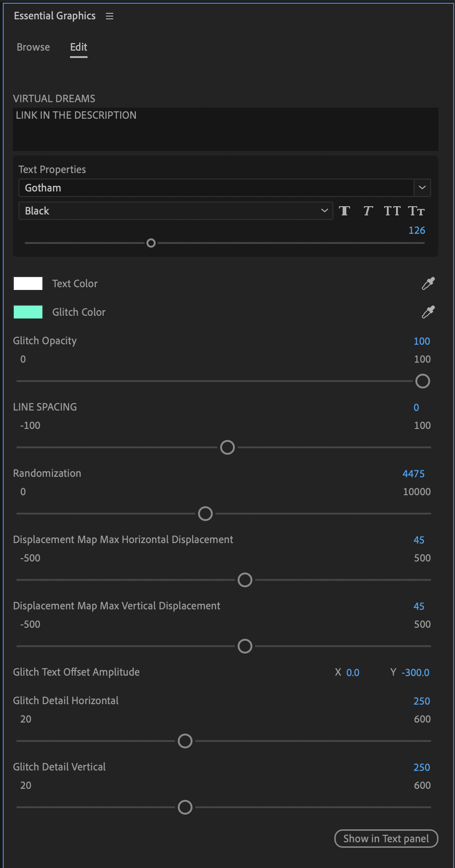The image size is (455, 868).
Task: Open the white Text Color swatch
Action: pos(28,284)
